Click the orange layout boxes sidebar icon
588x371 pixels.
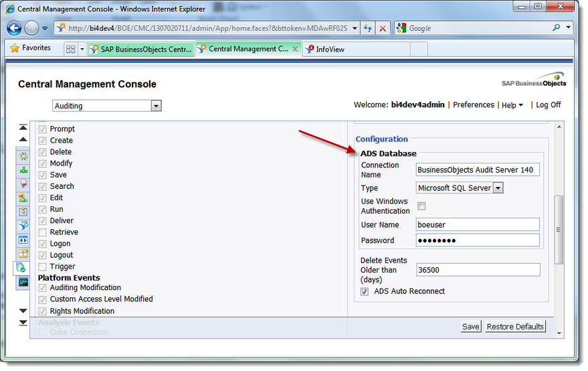(x=23, y=254)
